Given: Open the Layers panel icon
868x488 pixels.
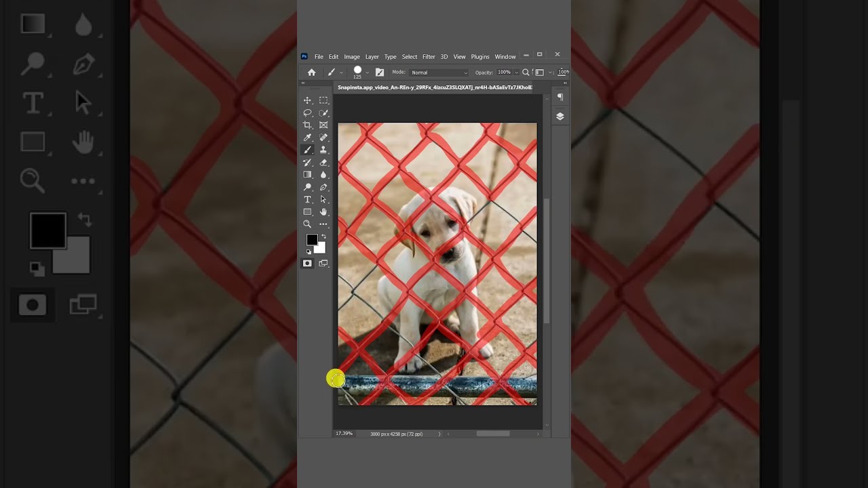Looking at the screenshot, I should click(x=560, y=116).
